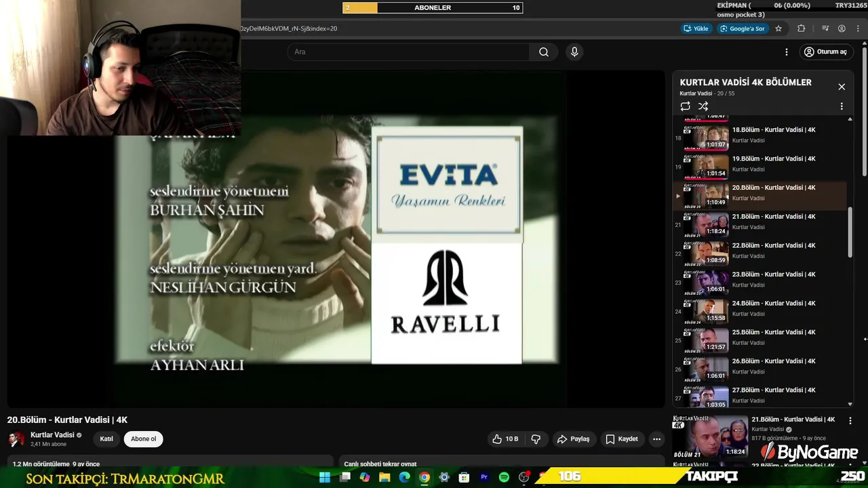Image resolution: width=868 pixels, height=488 pixels.
Task: Open Copilot from taskbar
Action: click(365, 477)
